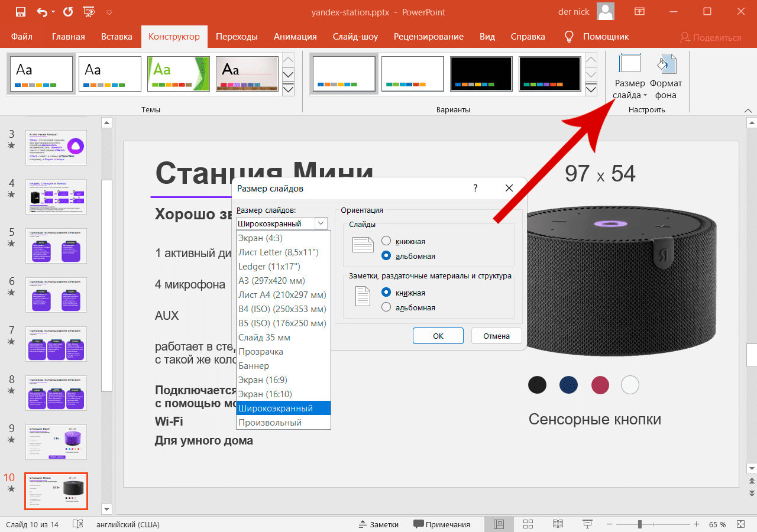Choose Лист A4 (210x297 мм) option
The height and width of the screenshot is (532, 757).
point(283,295)
